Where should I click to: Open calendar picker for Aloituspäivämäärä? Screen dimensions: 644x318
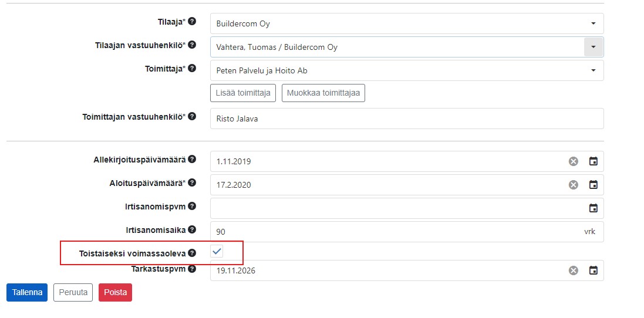point(593,185)
